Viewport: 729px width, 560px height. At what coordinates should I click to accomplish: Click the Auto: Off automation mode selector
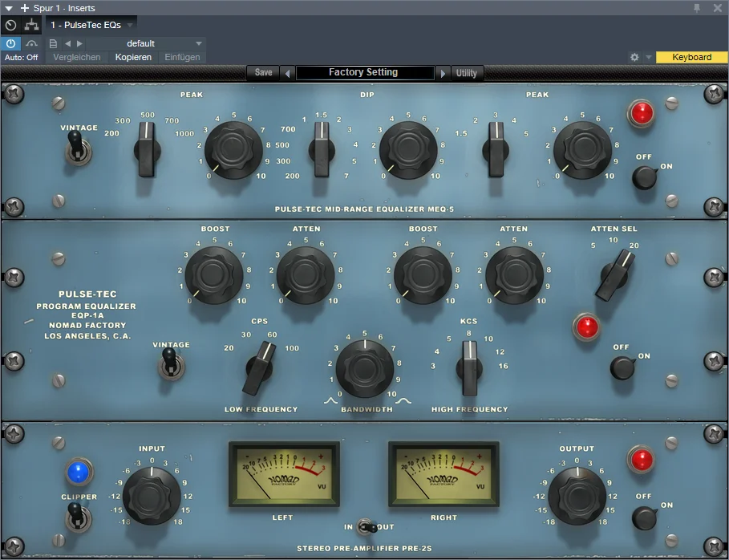(x=22, y=57)
